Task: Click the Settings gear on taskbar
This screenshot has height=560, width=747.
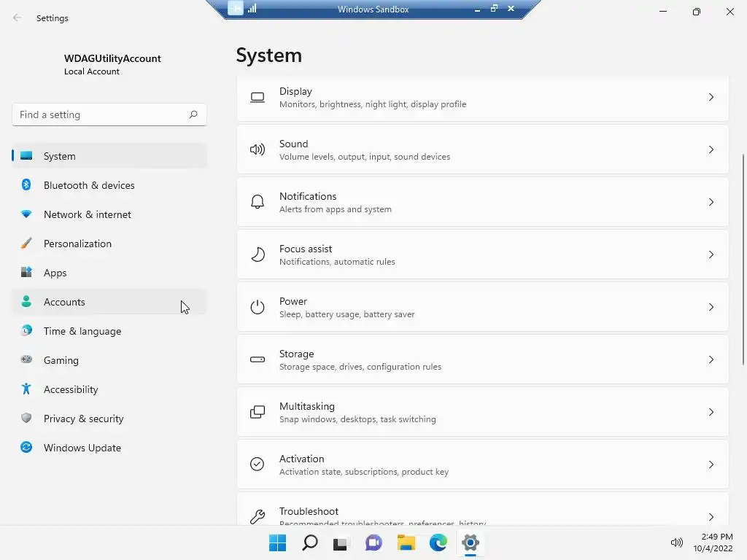Action: [x=471, y=542]
